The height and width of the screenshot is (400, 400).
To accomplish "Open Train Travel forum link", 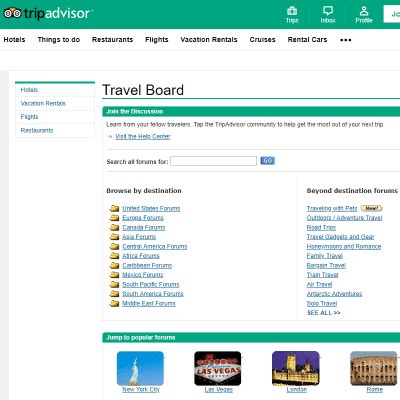I will click(322, 275).
